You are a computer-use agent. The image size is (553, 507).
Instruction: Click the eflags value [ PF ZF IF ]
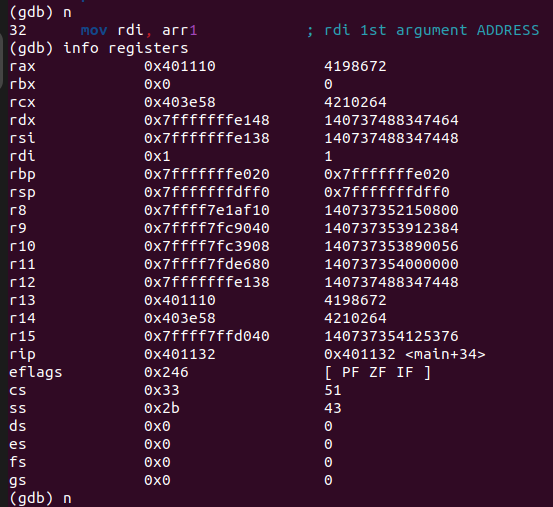pos(377,372)
